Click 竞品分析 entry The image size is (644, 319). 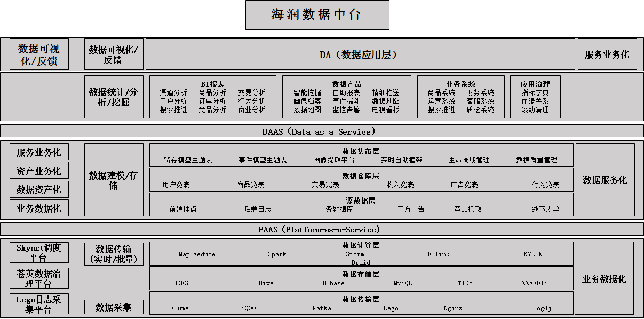click(212, 110)
